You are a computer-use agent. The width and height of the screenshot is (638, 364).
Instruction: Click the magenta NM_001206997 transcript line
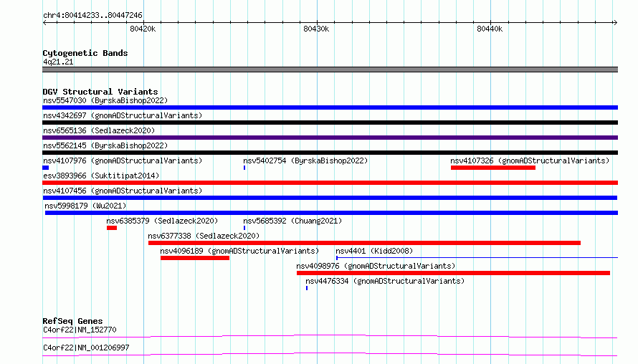pyautogui.click(x=330, y=354)
